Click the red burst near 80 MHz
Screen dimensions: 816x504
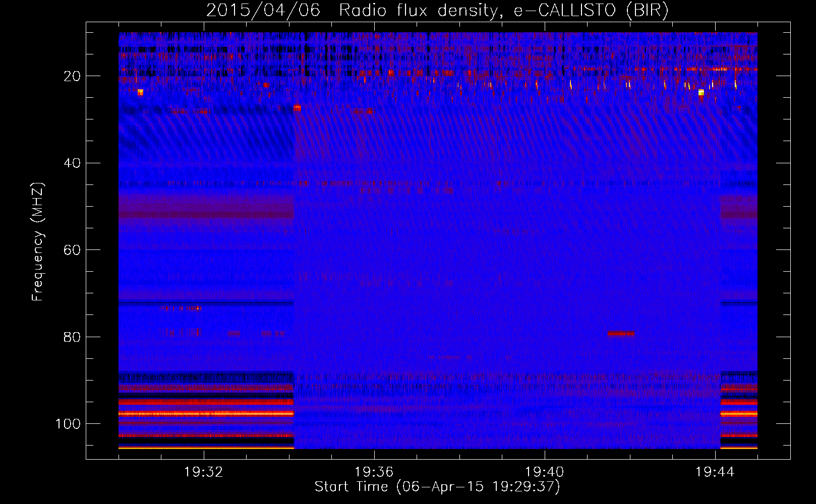coord(621,334)
